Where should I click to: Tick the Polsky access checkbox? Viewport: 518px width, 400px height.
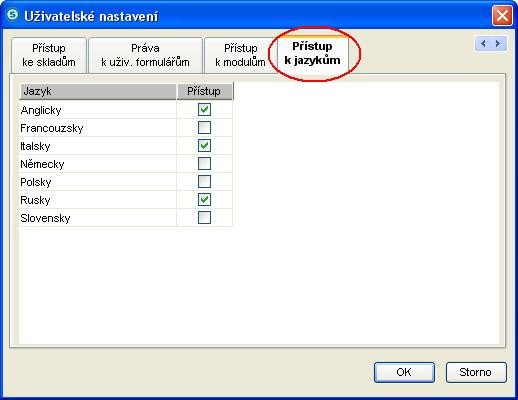[204, 181]
